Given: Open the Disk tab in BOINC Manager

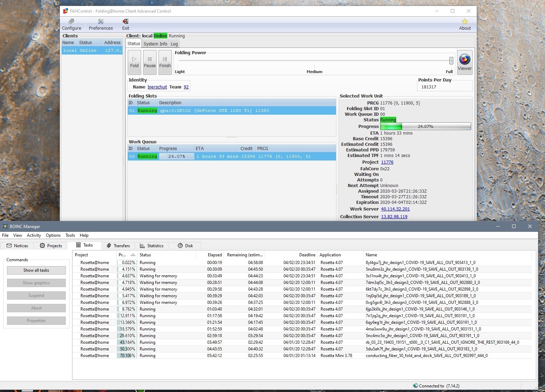Looking at the screenshot, I should pyautogui.click(x=185, y=246).
